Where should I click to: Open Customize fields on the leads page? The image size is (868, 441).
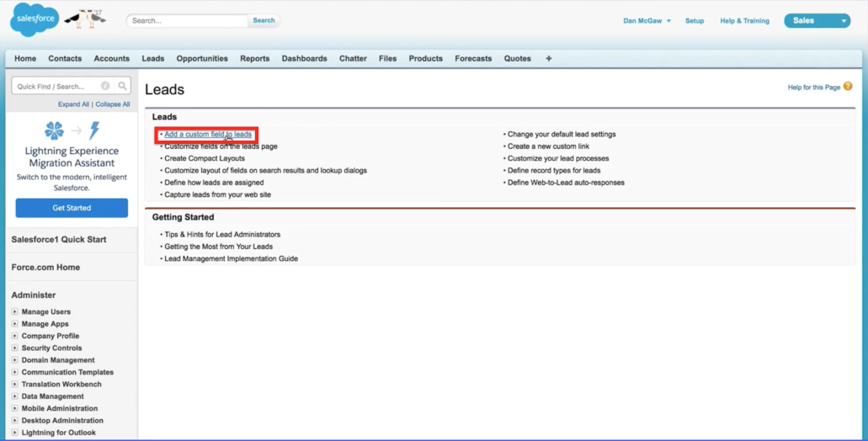click(x=221, y=146)
